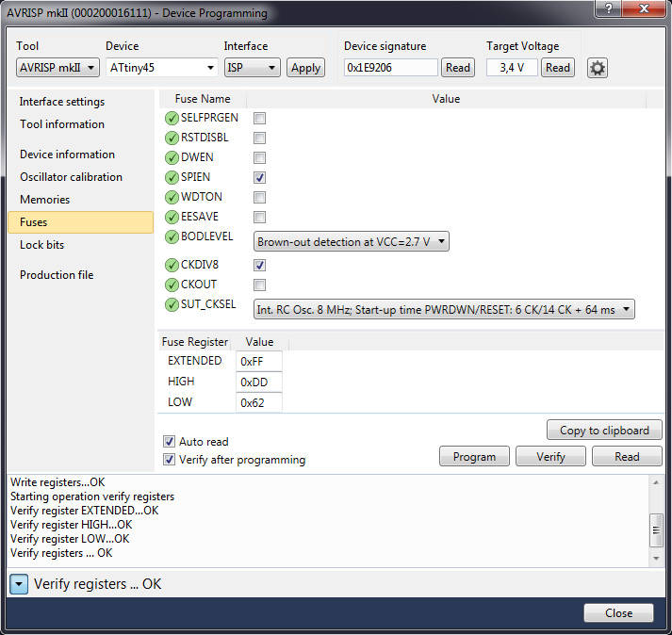
Task: Click the Apply button
Action: pos(305,68)
